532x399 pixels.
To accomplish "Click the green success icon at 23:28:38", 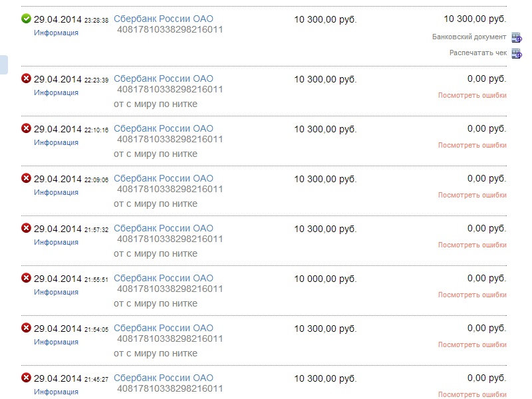I will (26, 19).
